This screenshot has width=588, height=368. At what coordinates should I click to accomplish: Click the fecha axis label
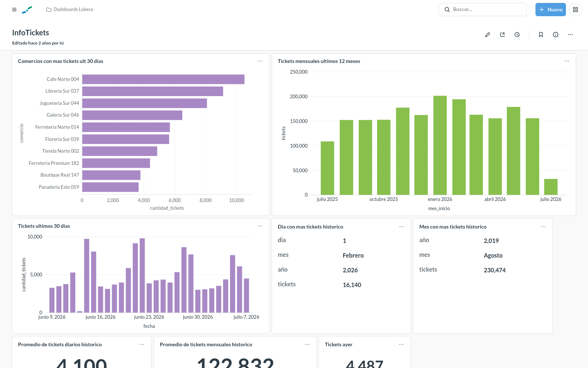[149, 326]
